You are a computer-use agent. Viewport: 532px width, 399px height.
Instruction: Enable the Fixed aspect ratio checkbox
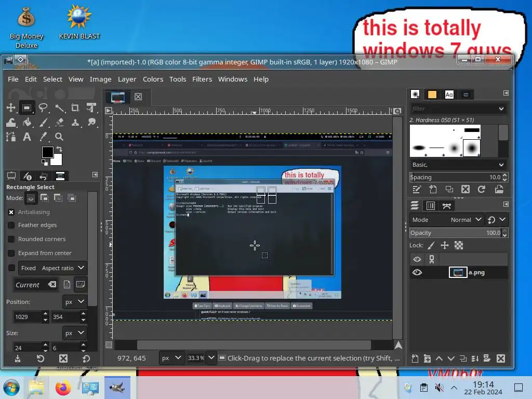(x=11, y=268)
